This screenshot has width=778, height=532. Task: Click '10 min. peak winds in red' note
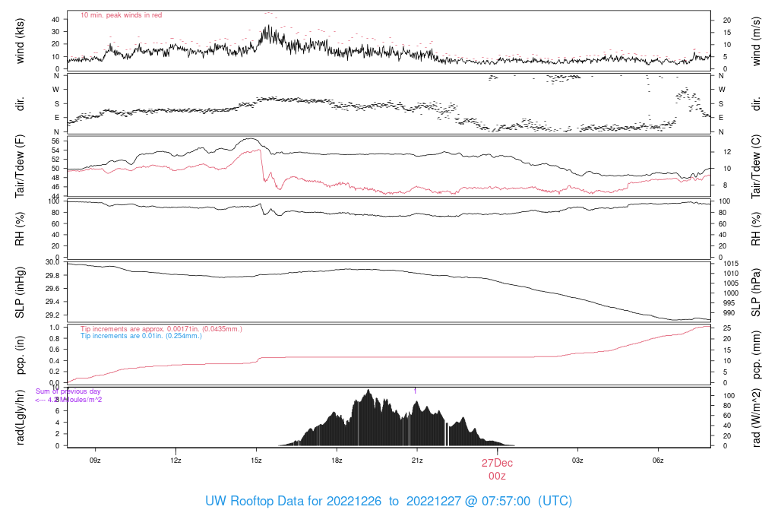[121, 15]
